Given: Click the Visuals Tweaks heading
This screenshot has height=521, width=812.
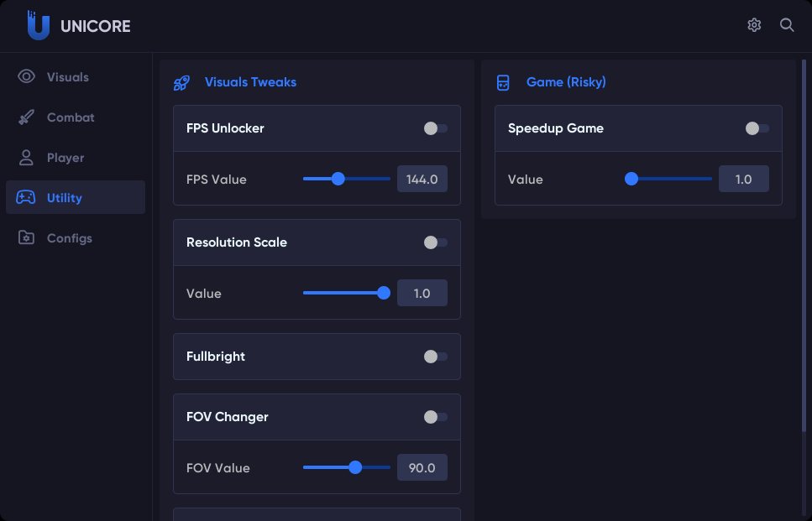Looking at the screenshot, I should [x=250, y=82].
